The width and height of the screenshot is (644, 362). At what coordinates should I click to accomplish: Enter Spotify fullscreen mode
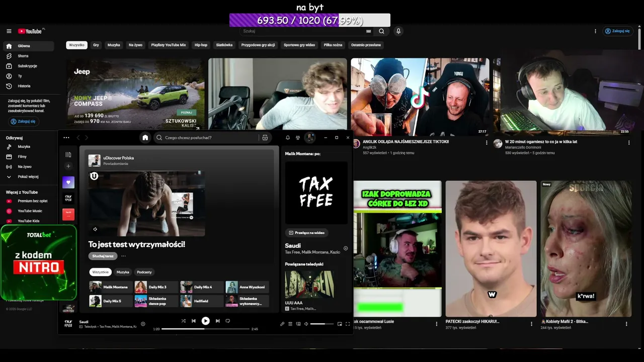coord(348,324)
